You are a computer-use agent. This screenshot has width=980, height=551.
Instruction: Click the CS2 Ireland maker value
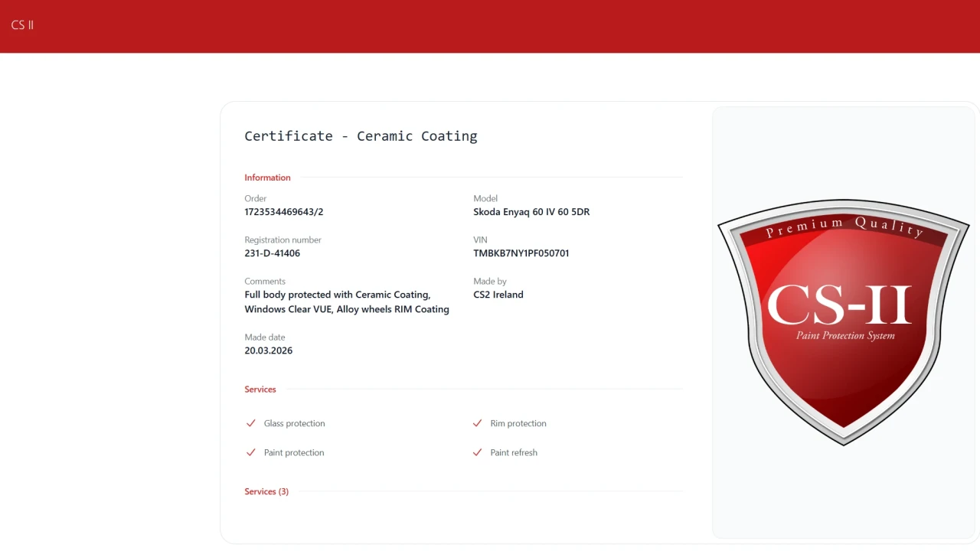tap(498, 295)
